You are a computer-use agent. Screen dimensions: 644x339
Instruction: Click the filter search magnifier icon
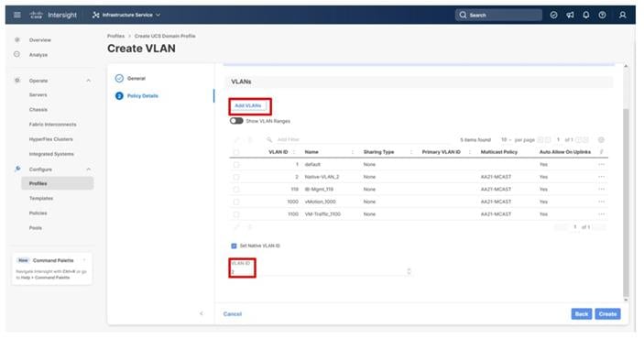(x=269, y=139)
